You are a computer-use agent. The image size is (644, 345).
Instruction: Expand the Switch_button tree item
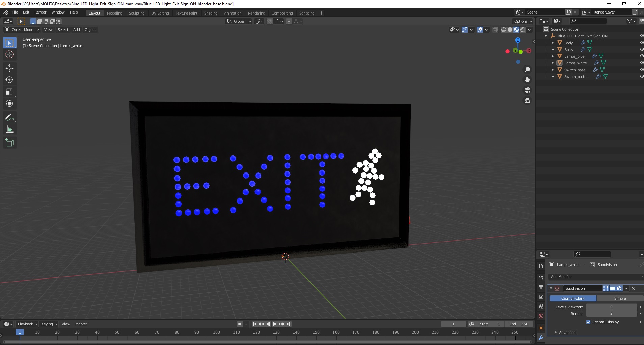click(x=553, y=77)
